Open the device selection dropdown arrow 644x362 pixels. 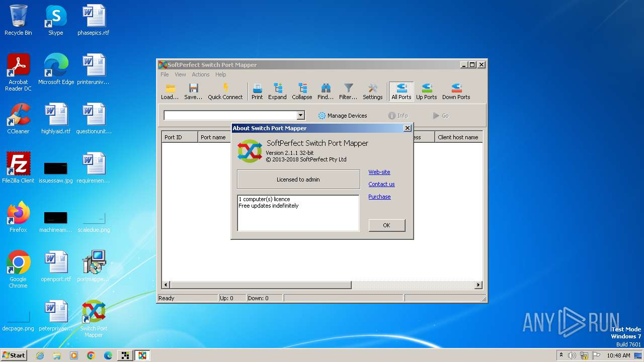300,116
